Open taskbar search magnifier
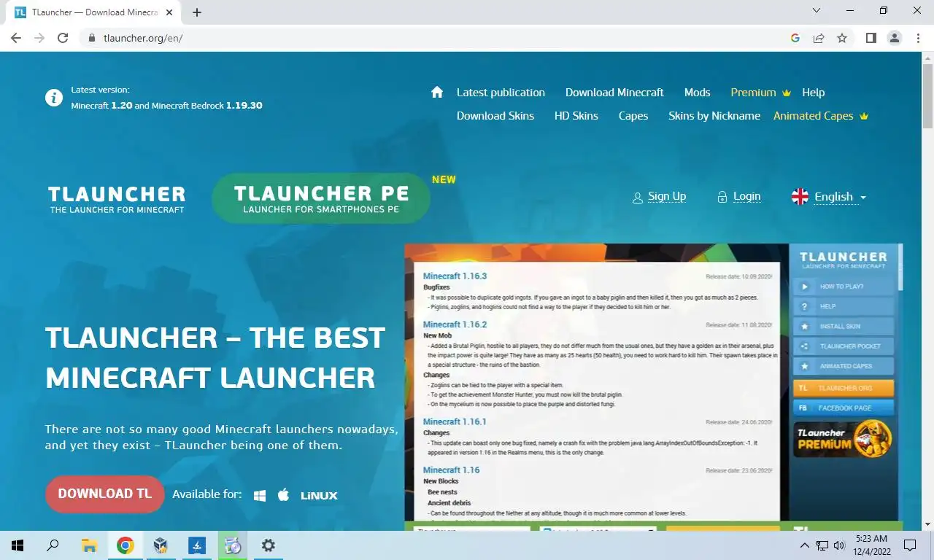 [53, 545]
